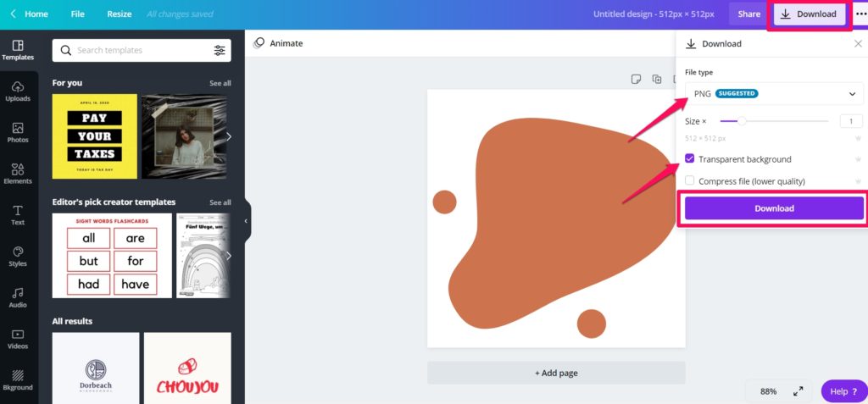Go back to Home

30,14
